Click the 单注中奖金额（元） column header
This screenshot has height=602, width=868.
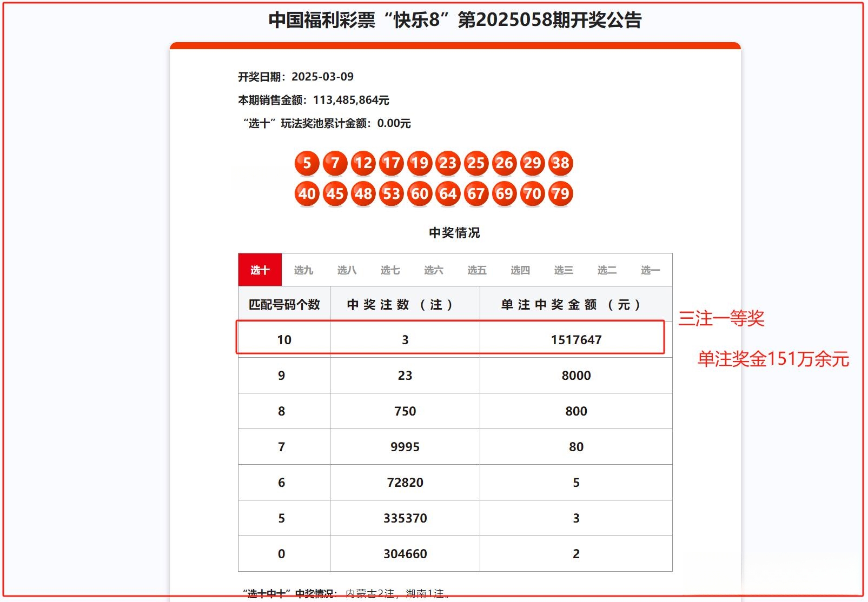(x=576, y=304)
